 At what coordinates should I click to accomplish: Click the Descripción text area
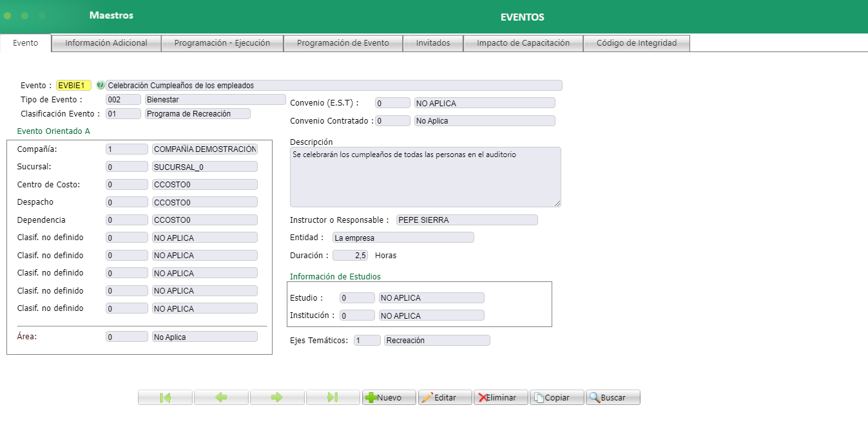425,177
